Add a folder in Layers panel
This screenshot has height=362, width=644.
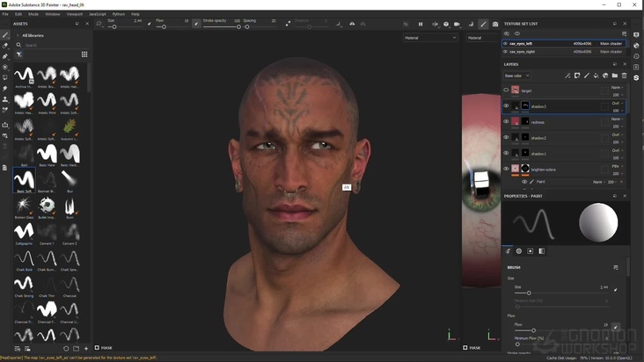point(615,76)
